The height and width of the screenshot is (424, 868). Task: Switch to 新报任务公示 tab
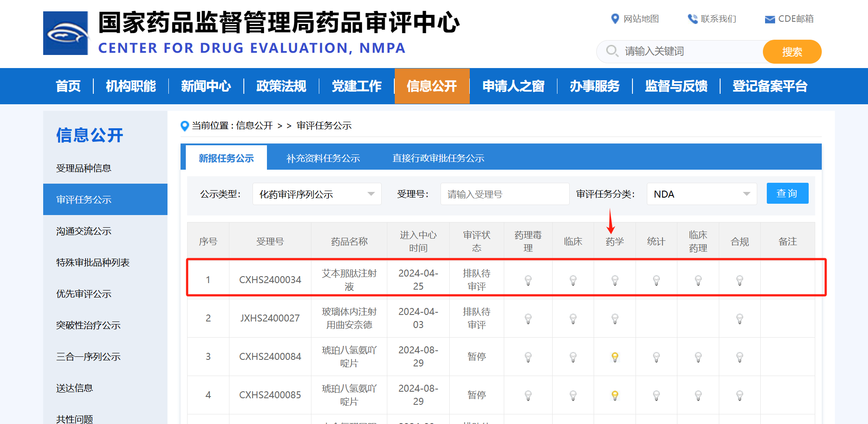tap(226, 158)
